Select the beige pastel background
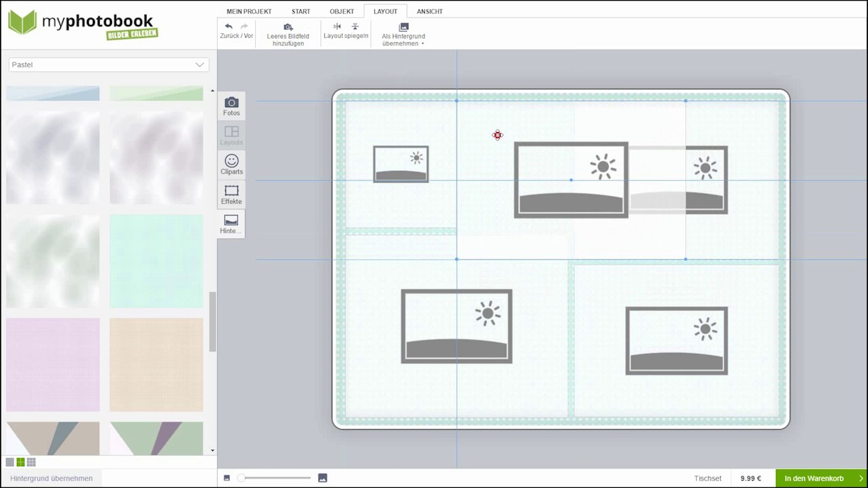This screenshot has width=868, height=488. tap(156, 365)
